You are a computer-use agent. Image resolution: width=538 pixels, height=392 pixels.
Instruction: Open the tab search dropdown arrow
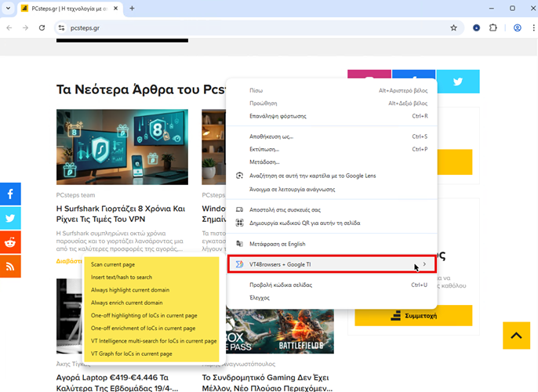click(10, 8)
